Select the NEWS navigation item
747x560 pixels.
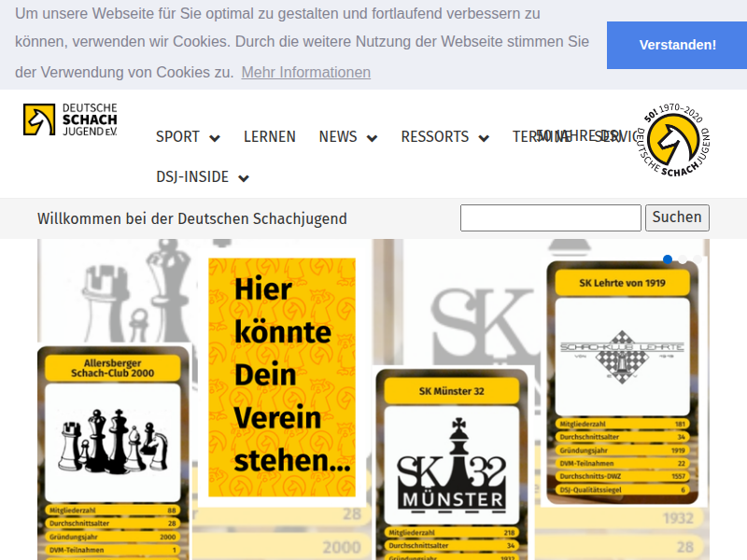pyautogui.click(x=338, y=137)
